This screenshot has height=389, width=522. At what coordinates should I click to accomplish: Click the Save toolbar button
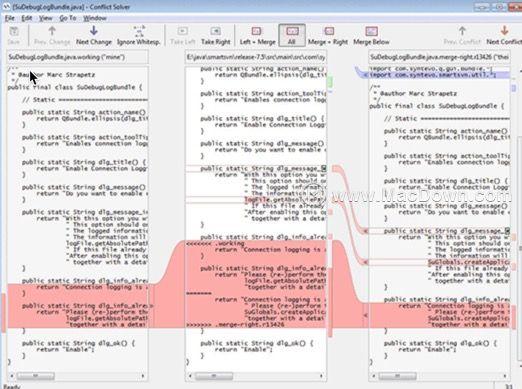pyautogui.click(x=14, y=35)
